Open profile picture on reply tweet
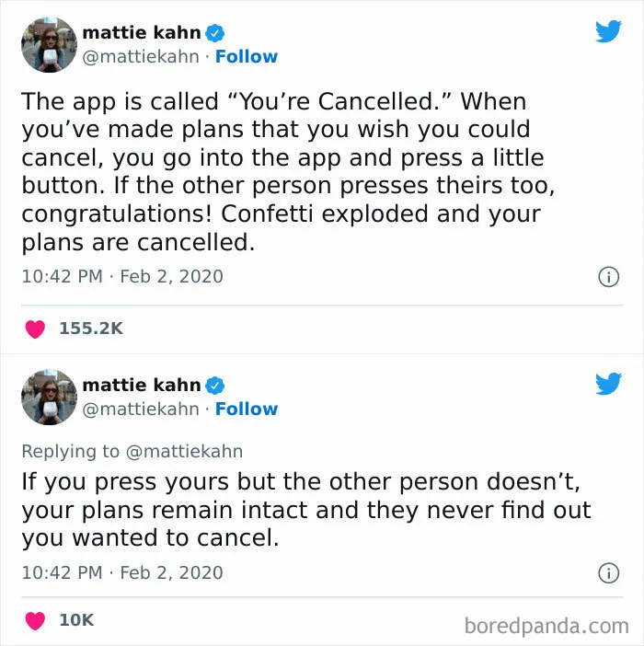The width and height of the screenshot is (644, 646). [x=49, y=398]
